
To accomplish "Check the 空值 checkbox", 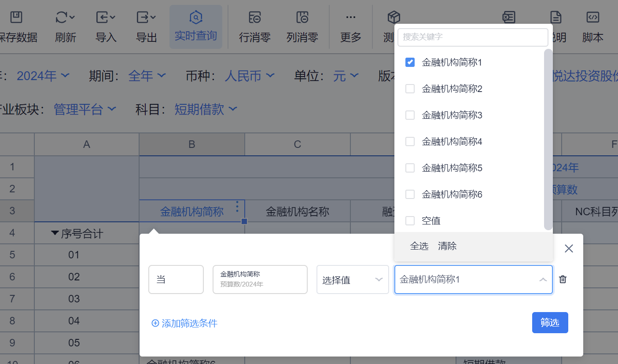I will coord(410,221).
